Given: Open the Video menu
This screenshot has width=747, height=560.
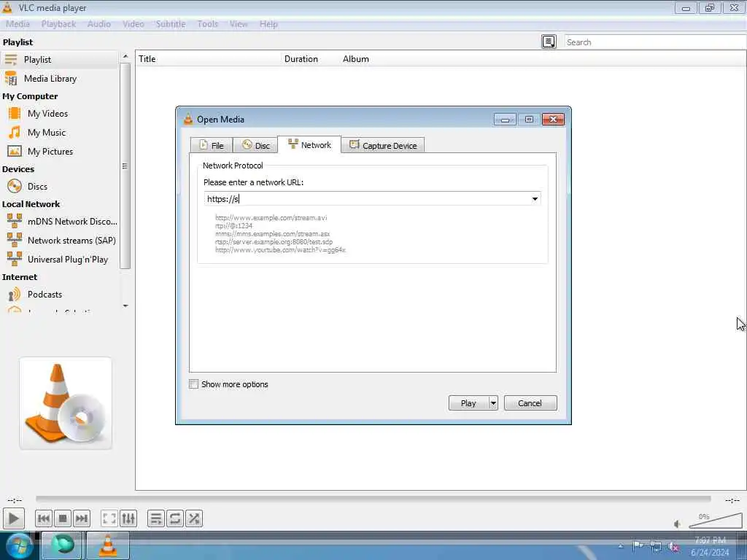Looking at the screenshot, I should click(133, 24).
